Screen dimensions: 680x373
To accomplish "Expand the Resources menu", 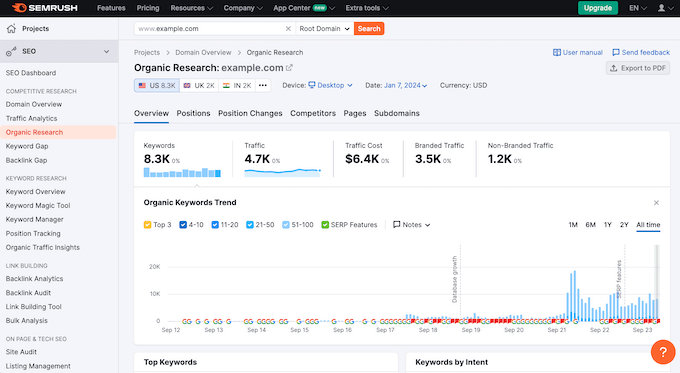I will [x=192, y=8].
